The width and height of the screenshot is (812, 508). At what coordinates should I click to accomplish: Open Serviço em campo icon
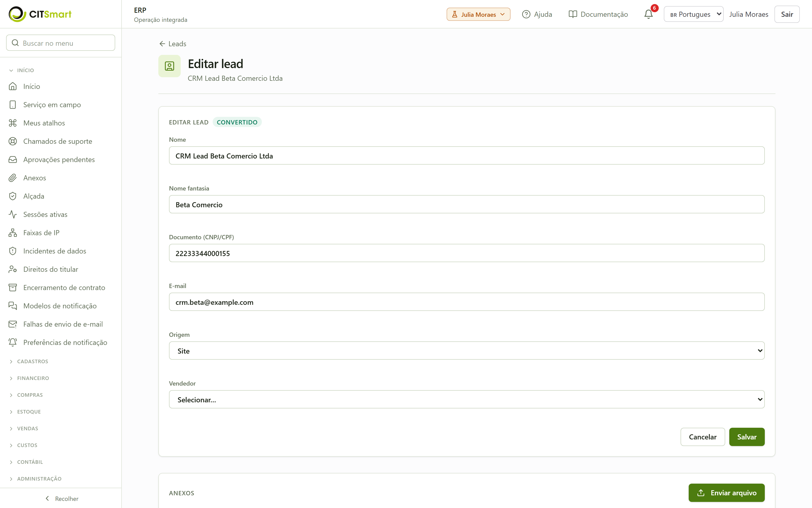tap(13, 105)
